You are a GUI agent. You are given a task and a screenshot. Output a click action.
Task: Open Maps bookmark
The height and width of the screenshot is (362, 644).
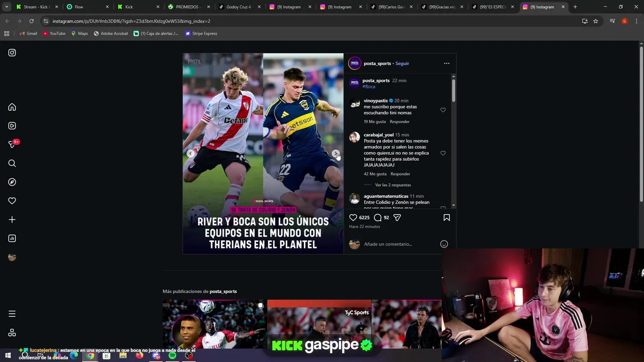tap(79, 34)
